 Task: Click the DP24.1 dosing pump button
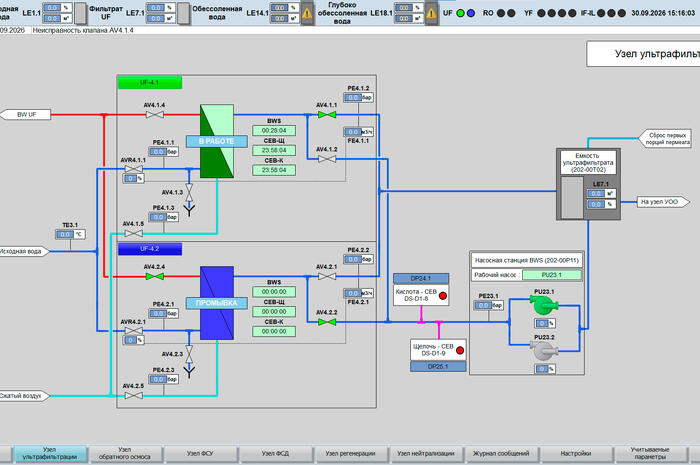pos(421,278)
